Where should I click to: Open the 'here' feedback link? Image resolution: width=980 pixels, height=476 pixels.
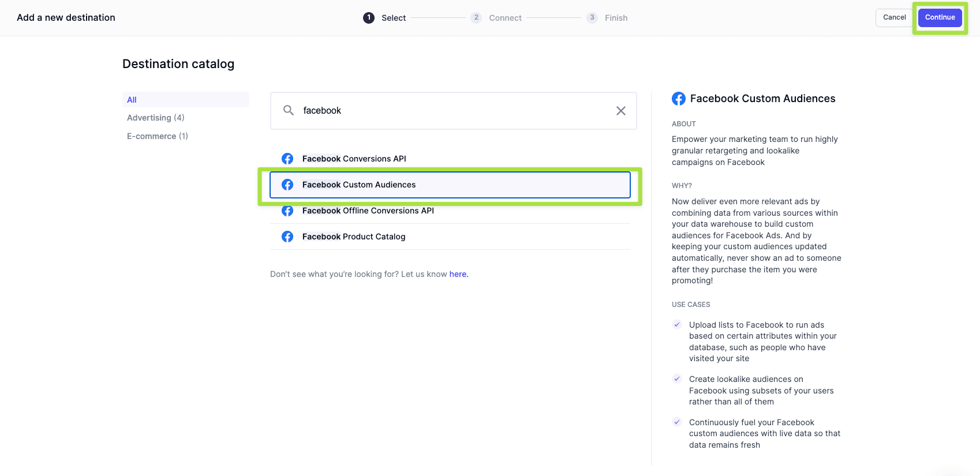[x=458, y=274]
